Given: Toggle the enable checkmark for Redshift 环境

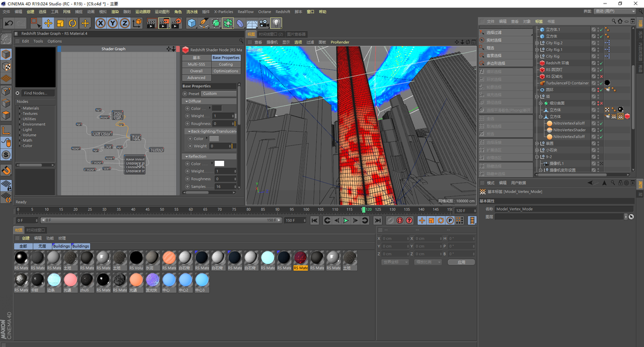Looking at the screenshot, I should [x=601, y=63].
